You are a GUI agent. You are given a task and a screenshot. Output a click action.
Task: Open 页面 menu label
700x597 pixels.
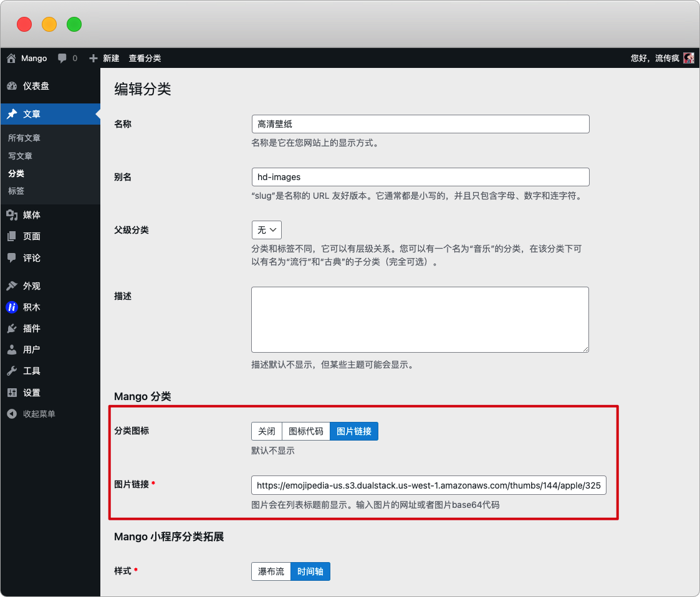[32, 236]
